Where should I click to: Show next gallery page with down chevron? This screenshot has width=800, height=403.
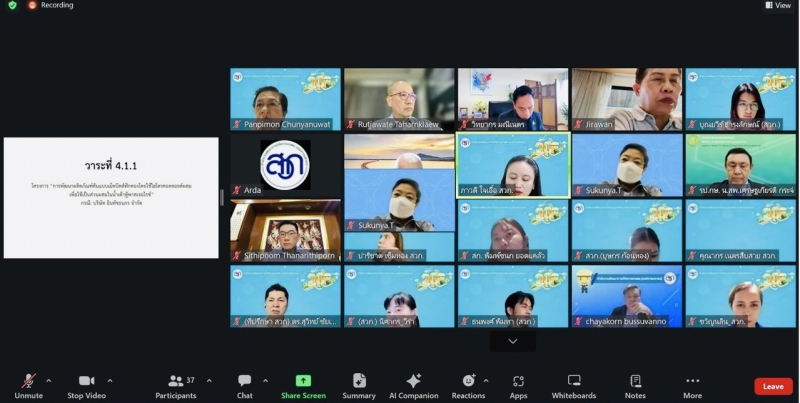(x=513, y=341)
